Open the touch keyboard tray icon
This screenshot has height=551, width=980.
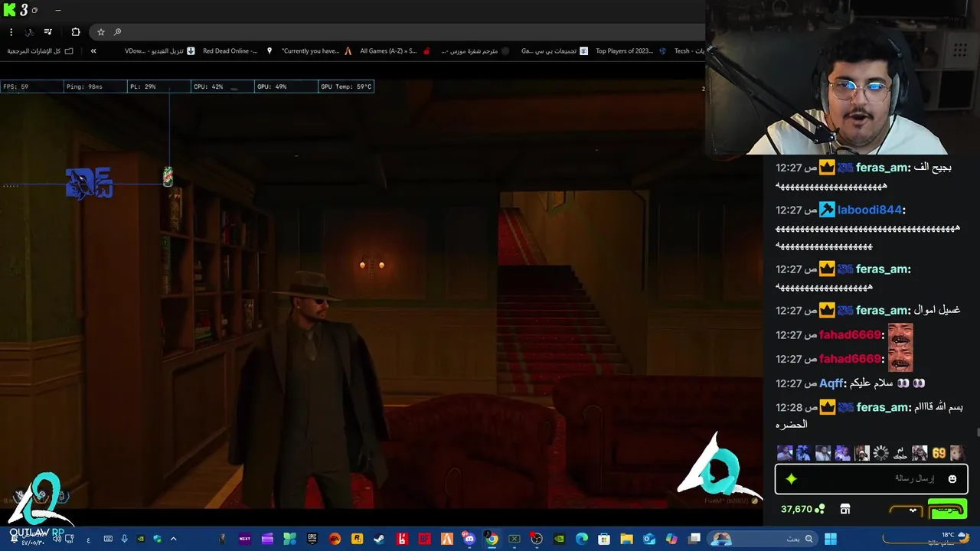108,539
